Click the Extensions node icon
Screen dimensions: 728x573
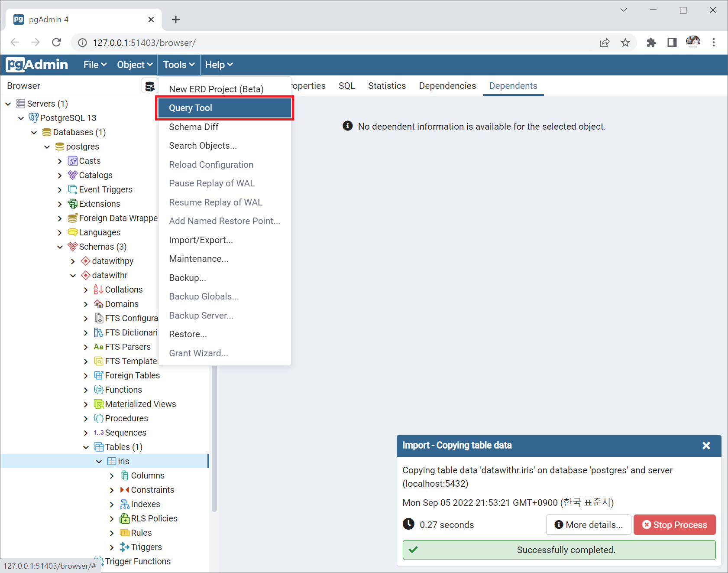(x=73, y=204)
